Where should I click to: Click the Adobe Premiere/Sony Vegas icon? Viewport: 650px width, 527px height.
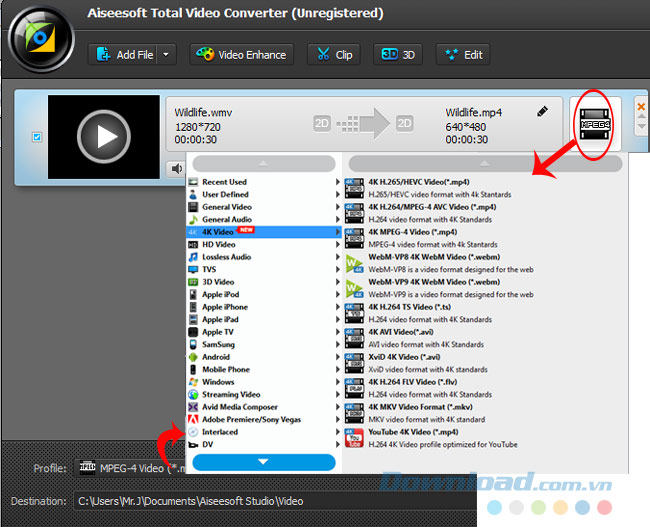click(193, 420)
